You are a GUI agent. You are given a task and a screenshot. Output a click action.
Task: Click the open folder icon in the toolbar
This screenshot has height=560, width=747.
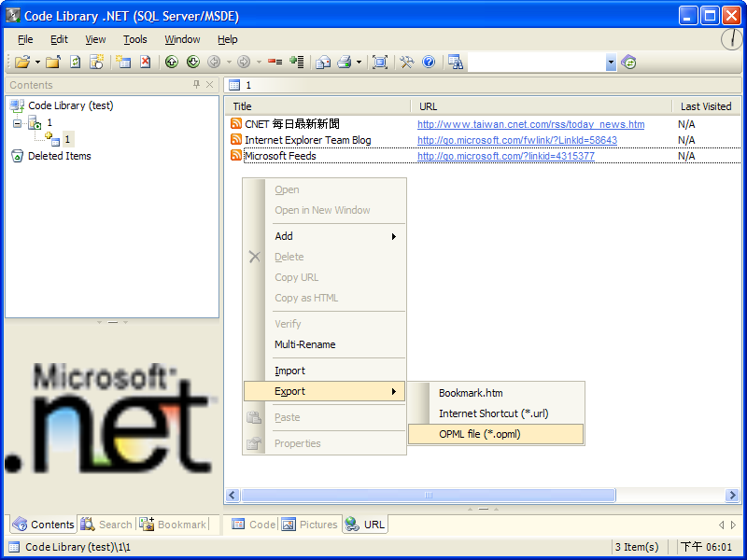[21, 62]
